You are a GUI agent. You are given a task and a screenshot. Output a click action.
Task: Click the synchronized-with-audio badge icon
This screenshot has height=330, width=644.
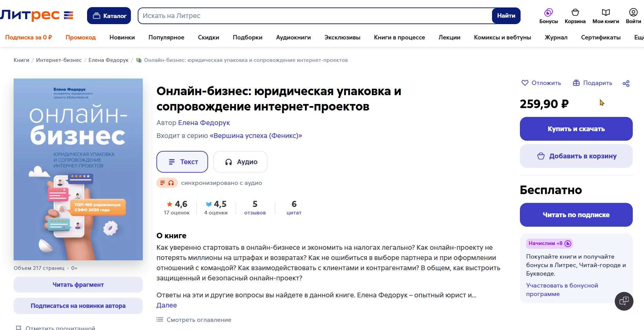[x=167, y=183]
